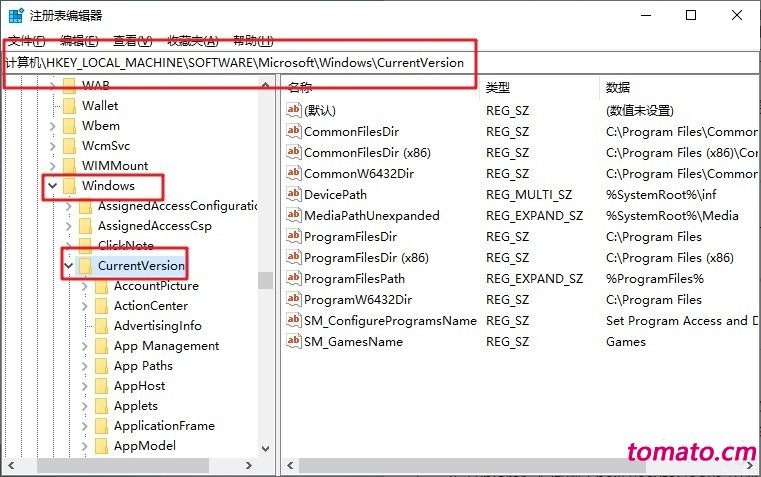
Task: Click the Wbem folder icon
Action: click(x=69, y=126)
